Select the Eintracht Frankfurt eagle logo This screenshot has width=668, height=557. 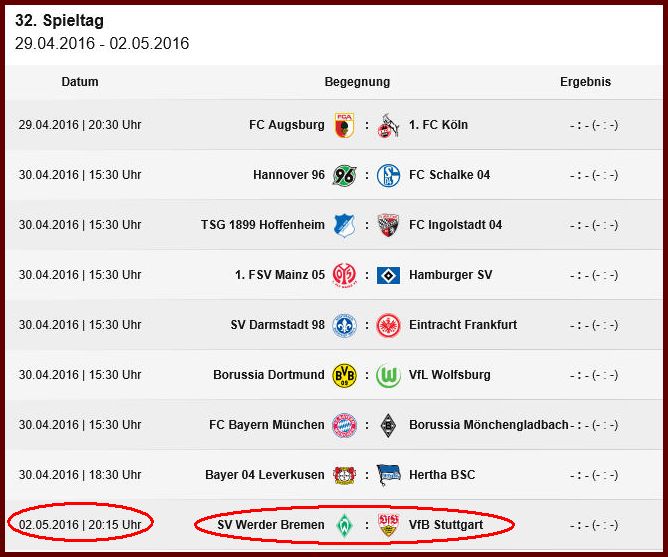[x=388, y=325]
